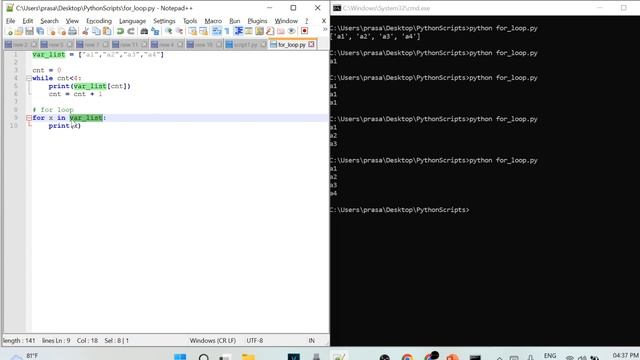The height and width of the screenshot is (360, 640).
Task: Click the Zoom Out toolbar icon
Action: [x=179, y=31]
